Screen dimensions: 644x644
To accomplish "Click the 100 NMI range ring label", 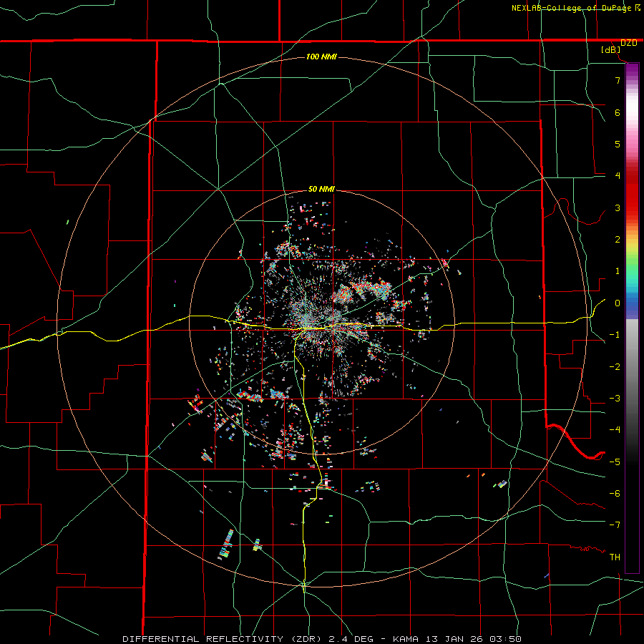I will 321,57.
